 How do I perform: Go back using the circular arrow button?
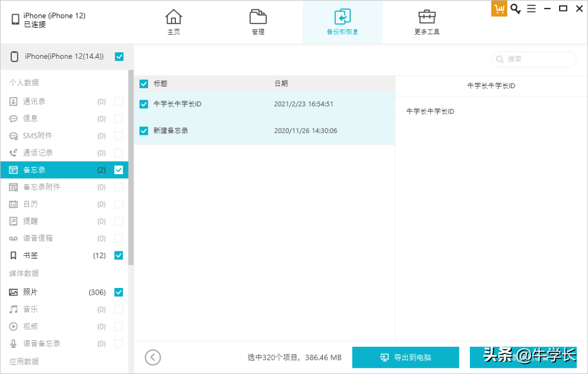pos(153,357)
